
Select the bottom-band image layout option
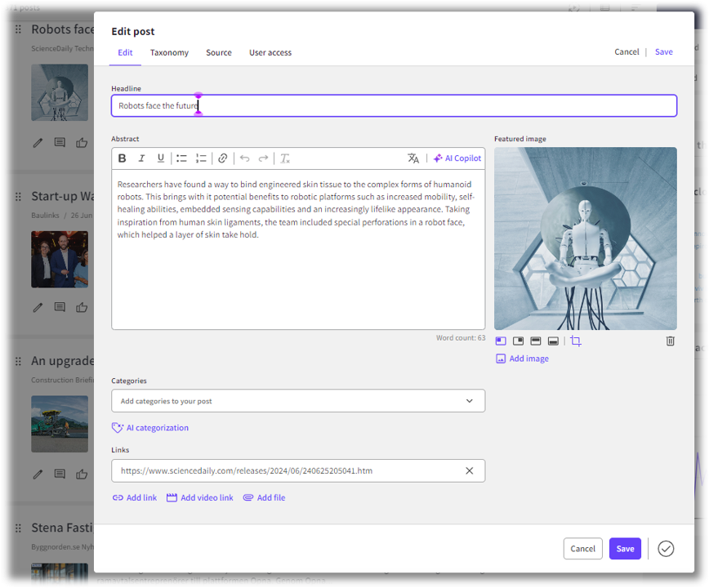(x=553, y=341)
